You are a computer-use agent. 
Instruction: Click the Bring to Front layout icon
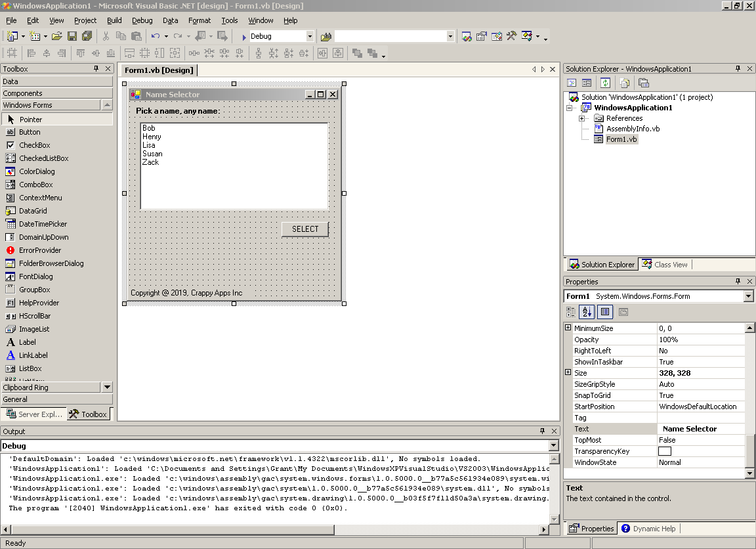pyautogui.click(x=357, y=53)
